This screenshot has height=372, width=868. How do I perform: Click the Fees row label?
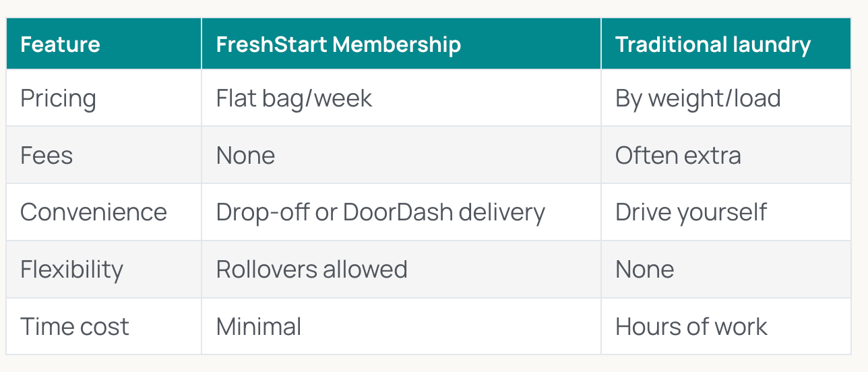pos(46,156)
